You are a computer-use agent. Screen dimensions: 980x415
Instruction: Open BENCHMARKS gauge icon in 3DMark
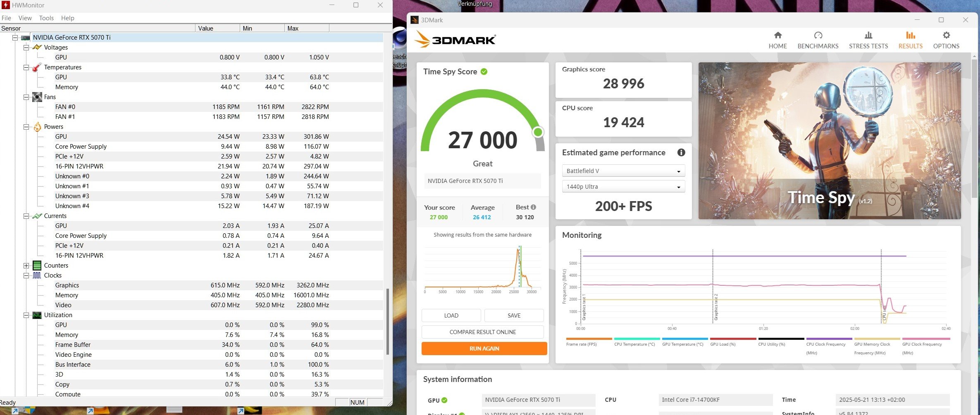pyautogui.click(x=818, y=36)
